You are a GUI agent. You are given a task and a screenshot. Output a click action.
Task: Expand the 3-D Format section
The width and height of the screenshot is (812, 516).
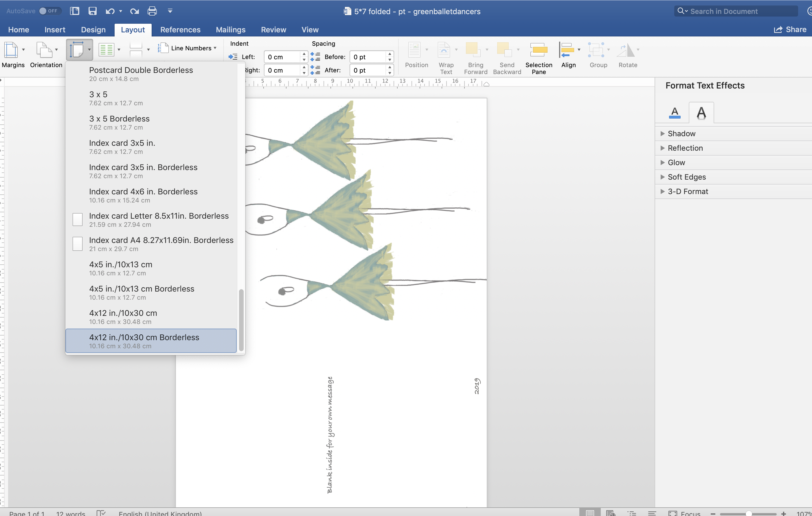click(x=733, y=191)
